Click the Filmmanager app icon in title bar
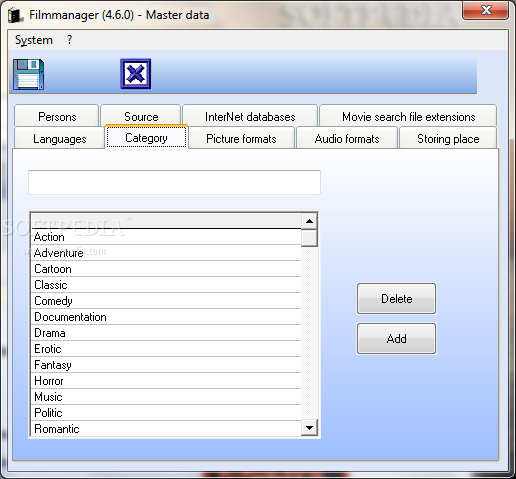The height and width of the screenshot is (479, 516). coord(15,15)
